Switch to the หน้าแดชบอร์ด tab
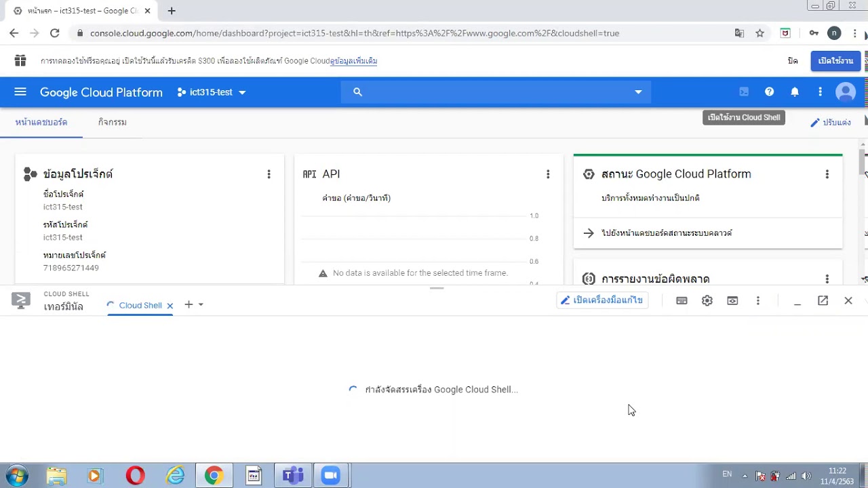 coord(41,122)
